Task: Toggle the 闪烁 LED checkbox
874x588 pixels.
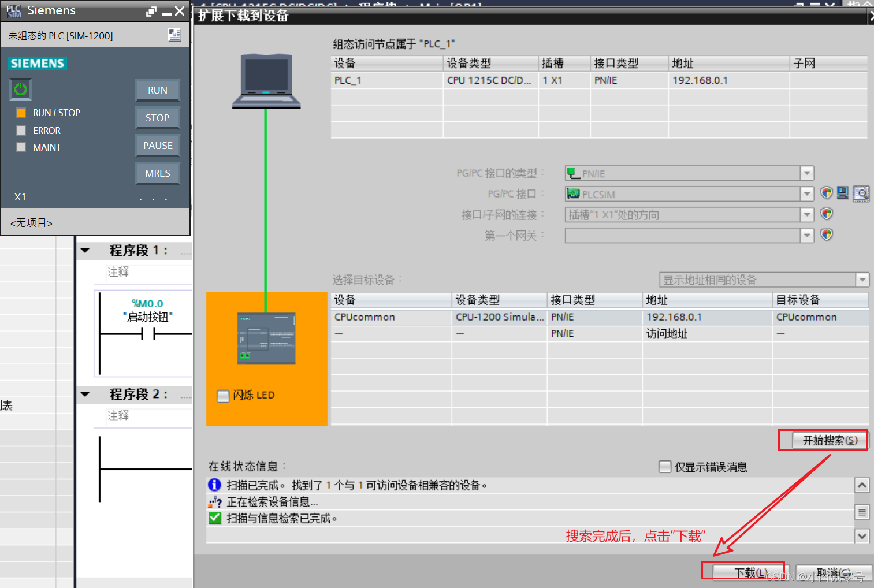Action: pos(222,396)
